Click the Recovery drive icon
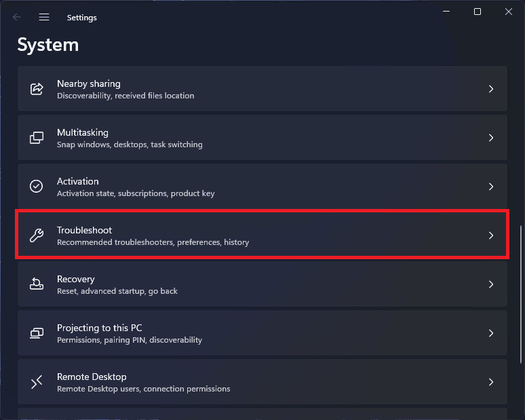 37,284
